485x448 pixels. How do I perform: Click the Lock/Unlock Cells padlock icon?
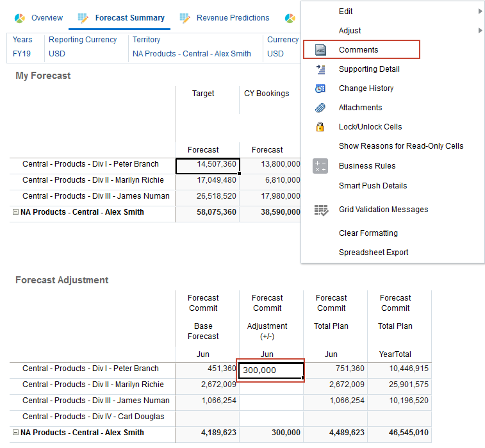320,127
